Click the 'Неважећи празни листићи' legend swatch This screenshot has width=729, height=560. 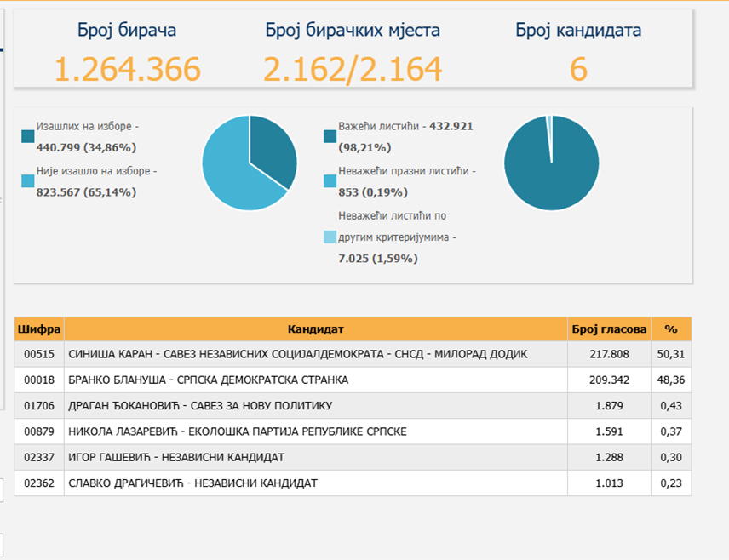pyautogui.click(x=330, y=180)
